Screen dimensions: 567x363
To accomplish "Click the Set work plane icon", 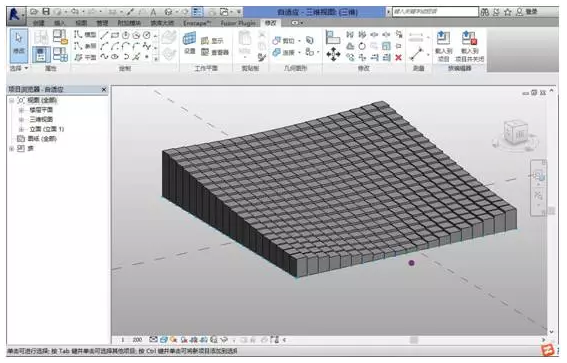I will [189, 43].
